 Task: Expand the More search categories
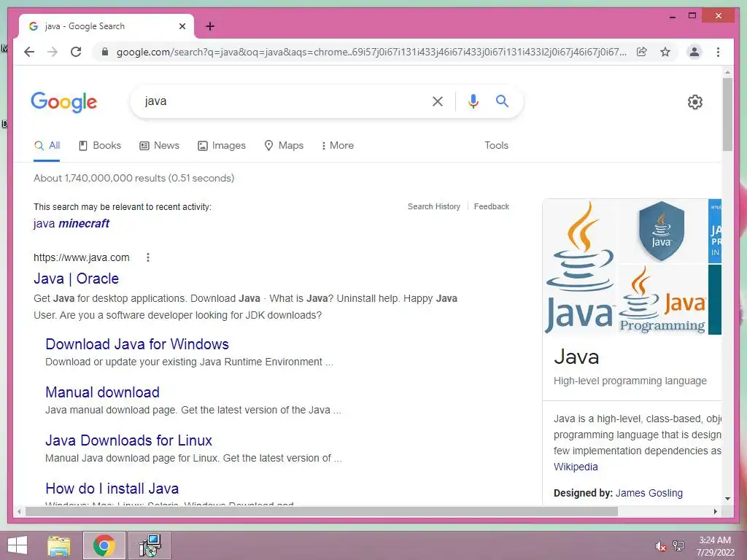tap(338, 146)
